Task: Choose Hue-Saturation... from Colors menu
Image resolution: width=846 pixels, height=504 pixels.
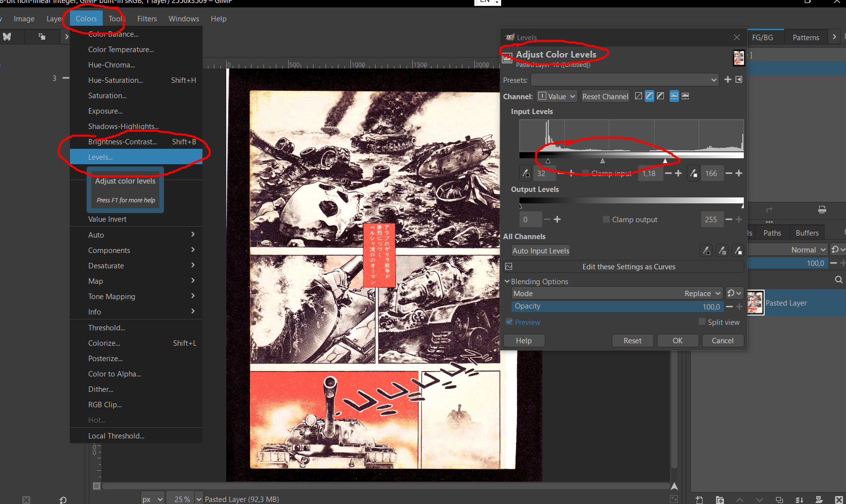Action: click(x=136, y=80)
